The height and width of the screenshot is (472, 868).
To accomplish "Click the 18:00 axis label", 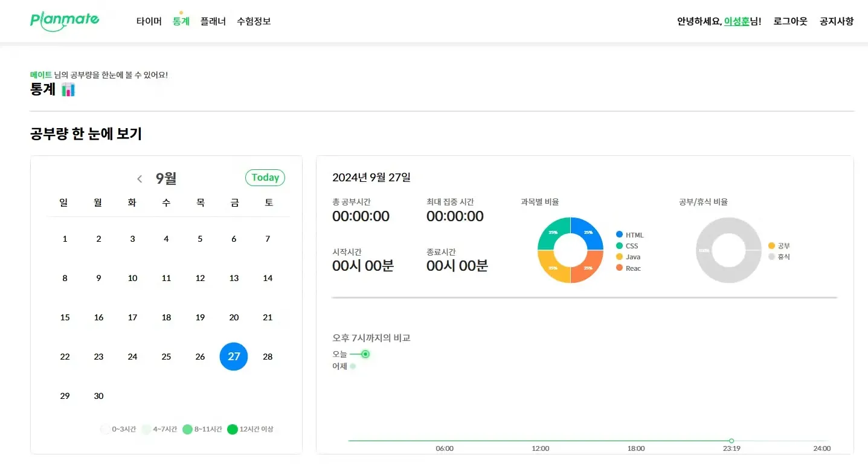I will tap(636, 448).
